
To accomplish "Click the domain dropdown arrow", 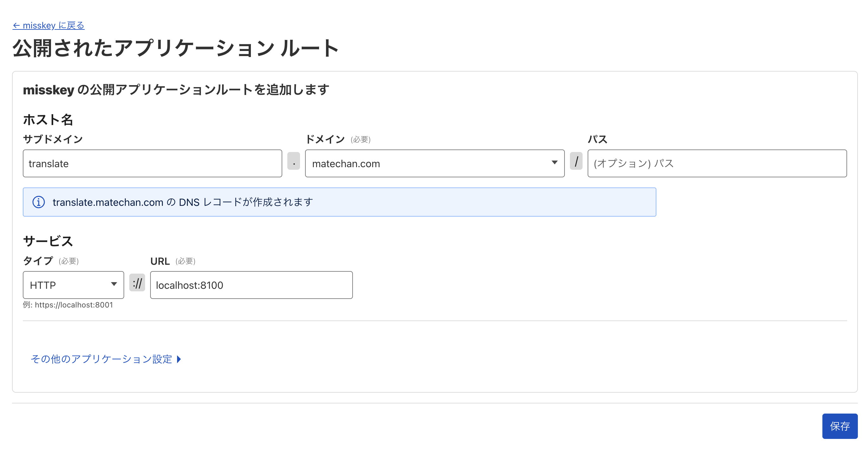I will (554, 163).
